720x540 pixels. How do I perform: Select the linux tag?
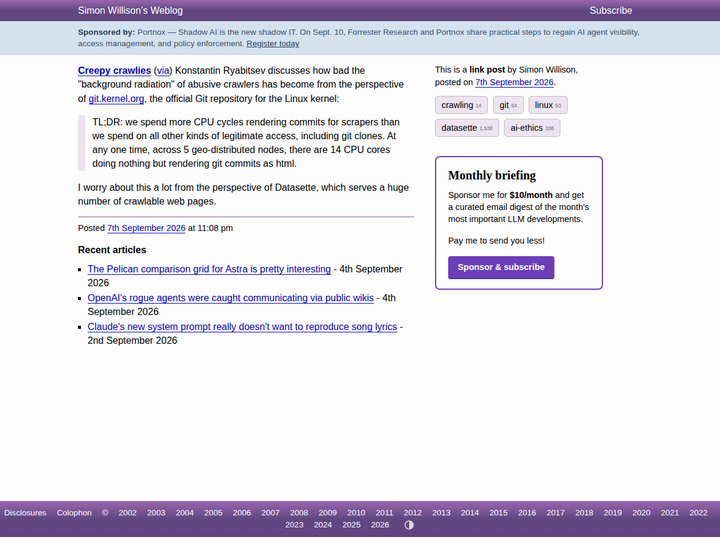coord(548,105)
